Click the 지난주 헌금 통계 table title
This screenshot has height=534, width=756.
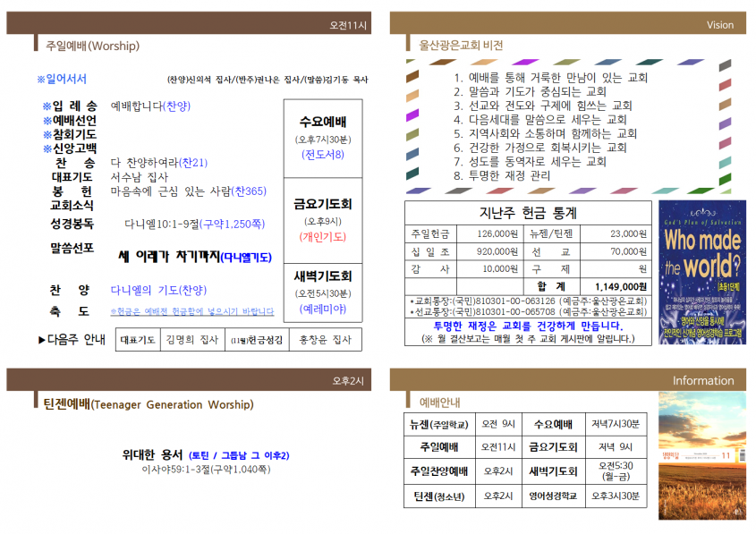[x=528, y=213]
